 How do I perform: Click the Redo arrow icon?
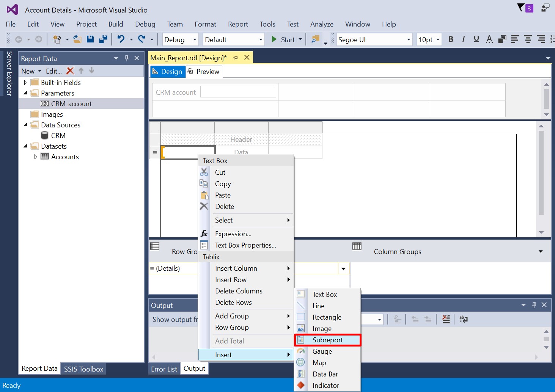142,39
